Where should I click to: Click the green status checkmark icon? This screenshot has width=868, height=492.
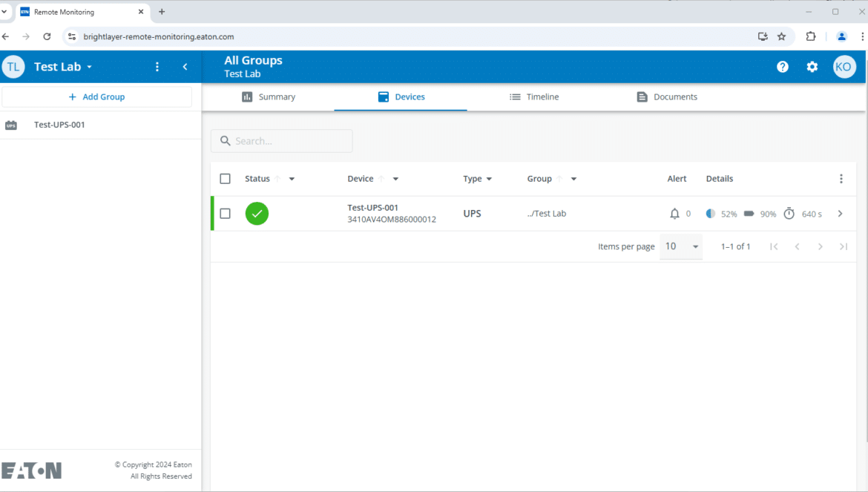(257, 214)
